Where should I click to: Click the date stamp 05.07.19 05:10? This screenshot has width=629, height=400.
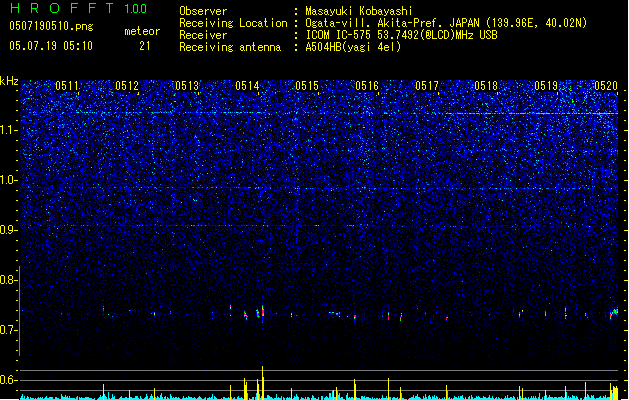51,46
